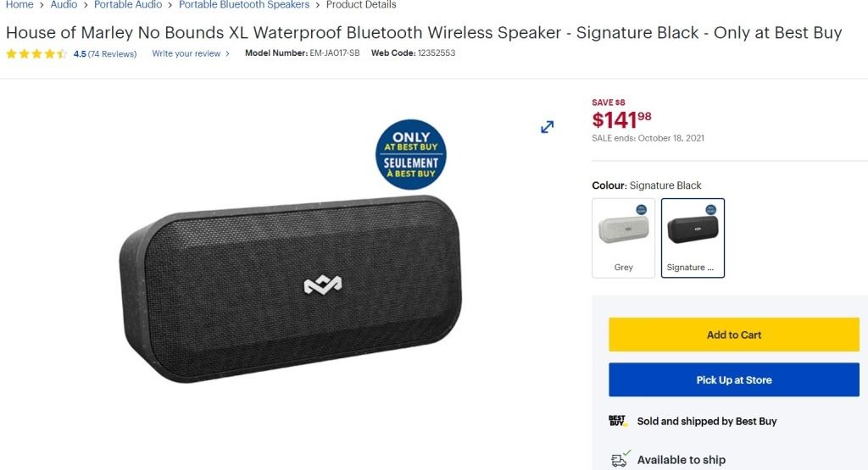
Task: Navigate to Audio breadcrumb
Action: (x=64, y=5)
